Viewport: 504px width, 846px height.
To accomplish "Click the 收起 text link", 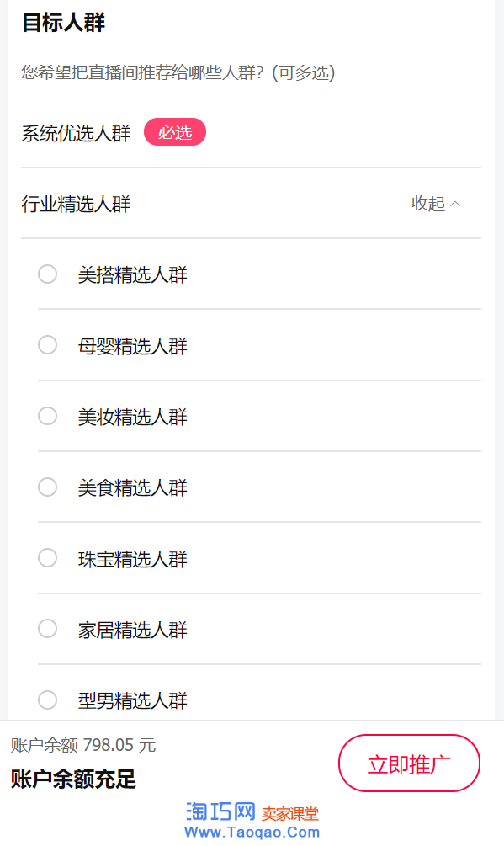I will coord(428,204).
